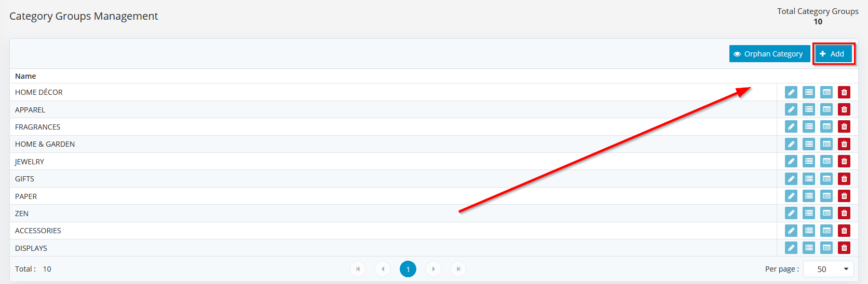Edit the GIFTS group with pencil icon
This screenshot has width=868, height=284.
791,179
